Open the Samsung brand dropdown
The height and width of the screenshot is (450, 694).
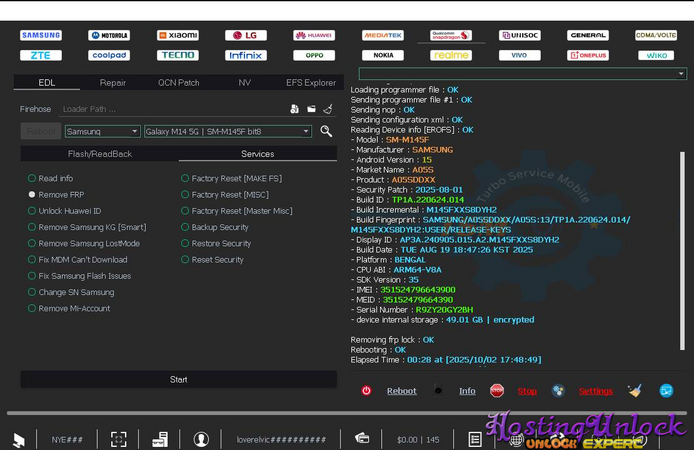(x=102, y=131)
